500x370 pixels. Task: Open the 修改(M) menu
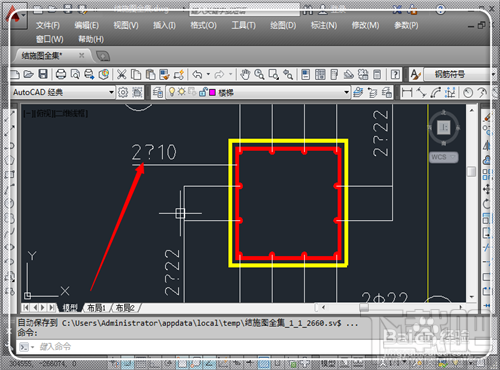[x=365, y=25]
